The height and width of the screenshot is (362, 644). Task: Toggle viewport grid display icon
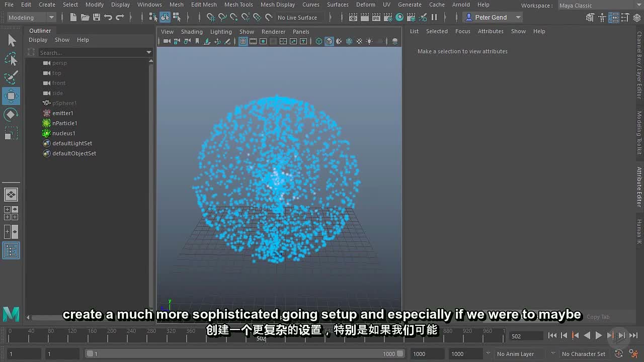click(243, 41)
